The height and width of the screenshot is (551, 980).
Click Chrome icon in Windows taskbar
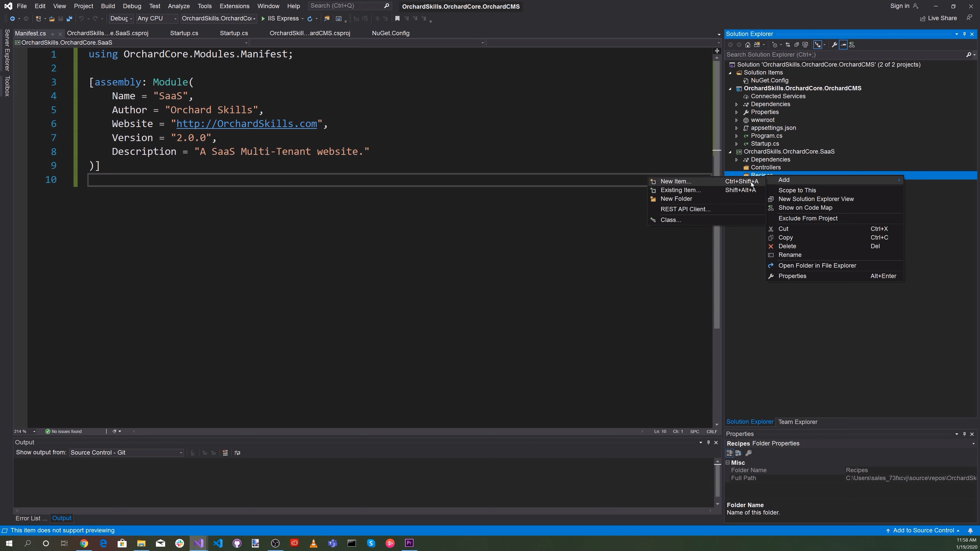(x=84, y=543)
